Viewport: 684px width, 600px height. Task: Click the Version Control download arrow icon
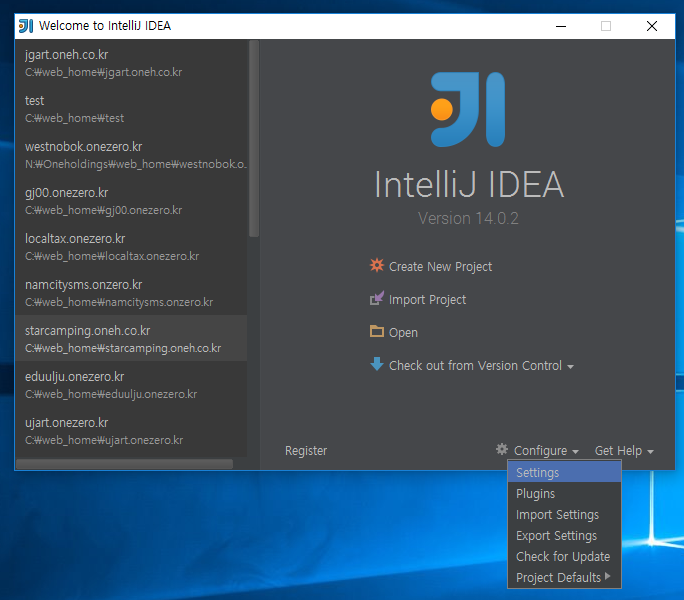tap(376, 364)
